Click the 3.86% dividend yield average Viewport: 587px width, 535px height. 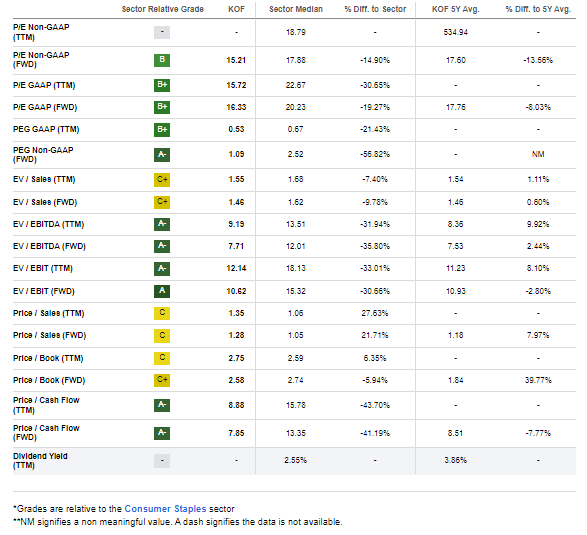tap(456, 460)
